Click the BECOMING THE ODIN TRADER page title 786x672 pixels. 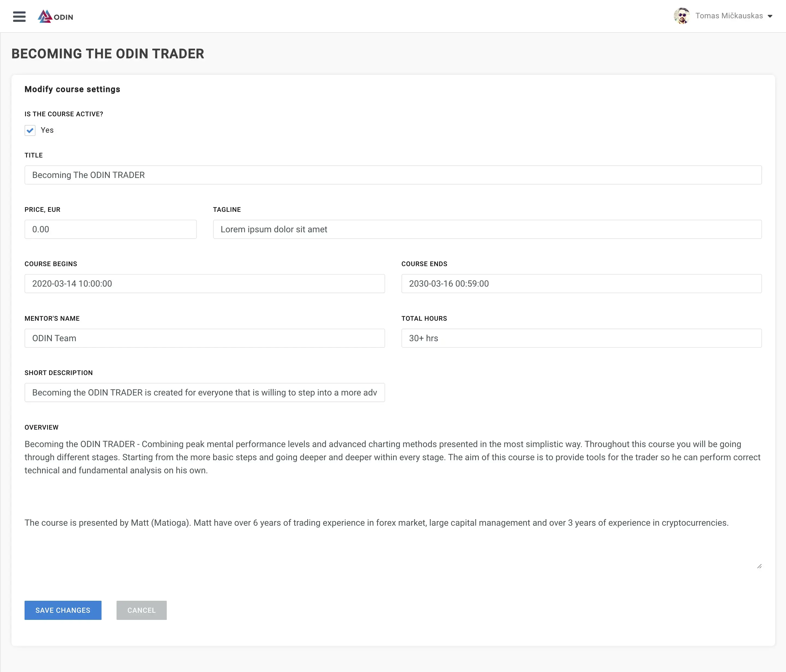(108, 54)
